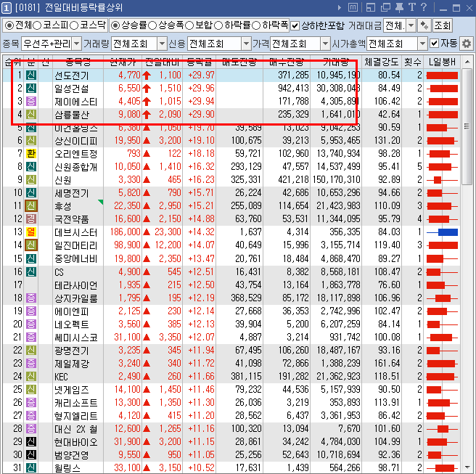
Task: Click the 신 badge for 선도전기
Action: pyautogui.click(x=31, y=75)
